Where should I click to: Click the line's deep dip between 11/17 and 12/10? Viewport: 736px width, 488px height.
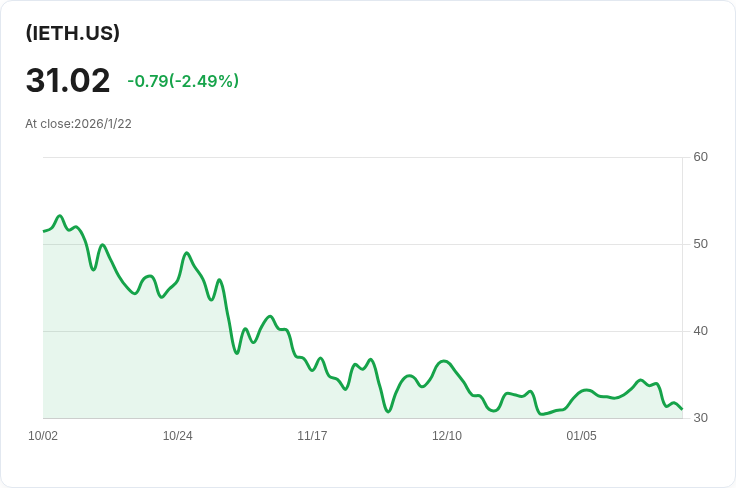(x=388, y=411)
